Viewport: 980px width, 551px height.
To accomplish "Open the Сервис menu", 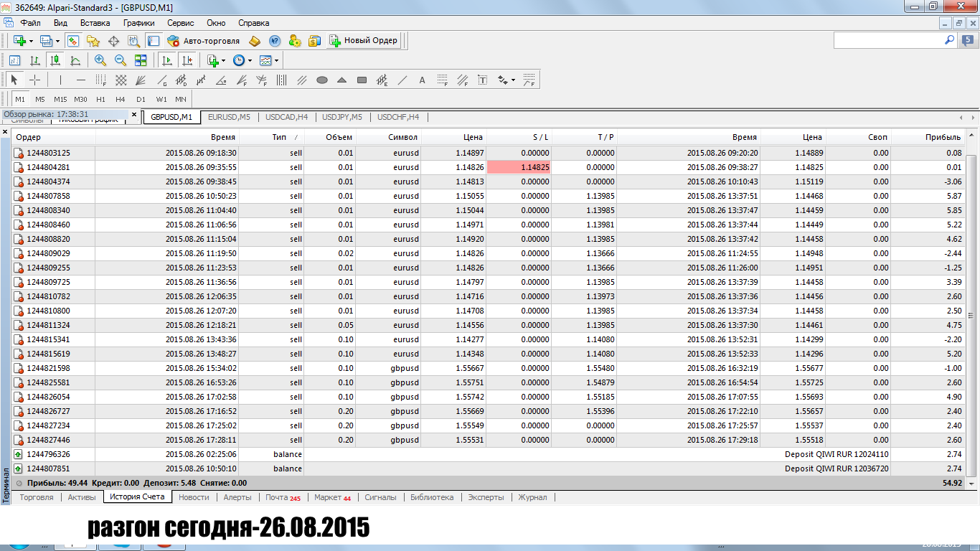I will (181, 23).
